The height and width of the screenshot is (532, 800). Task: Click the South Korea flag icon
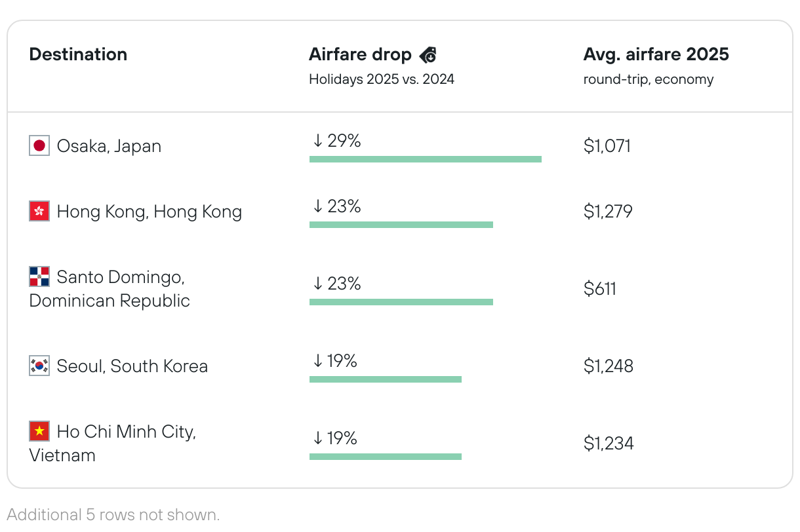[39, 366]
